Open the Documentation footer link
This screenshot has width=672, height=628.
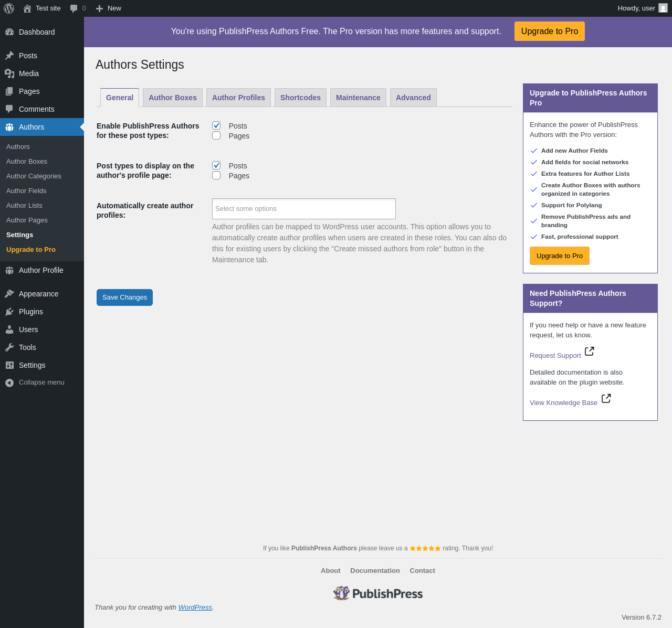375,571
